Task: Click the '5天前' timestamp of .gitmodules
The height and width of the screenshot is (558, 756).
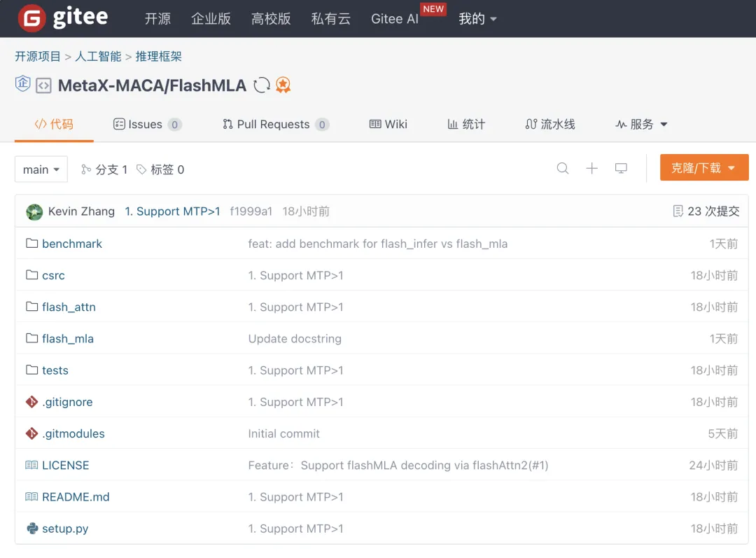Action: [722, 433]
